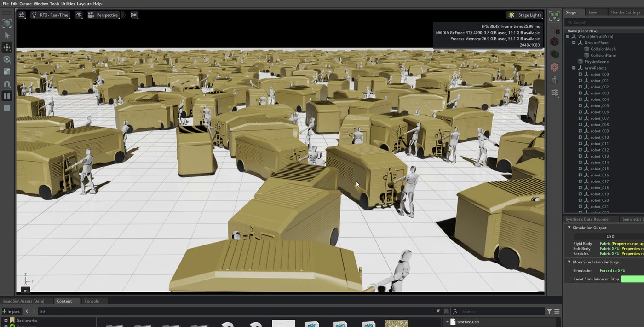Expand the robot_005 node
644x327 pixels.
[580, 106]
